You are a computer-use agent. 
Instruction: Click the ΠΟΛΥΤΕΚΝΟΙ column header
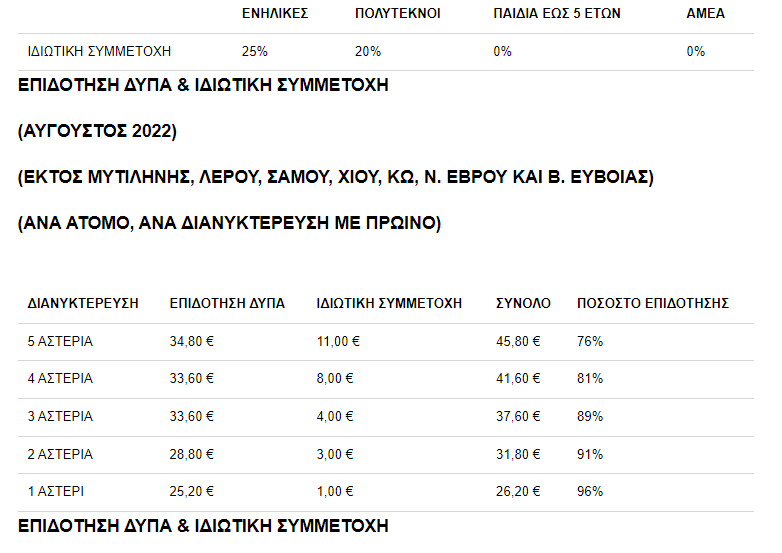coord(397,14)
